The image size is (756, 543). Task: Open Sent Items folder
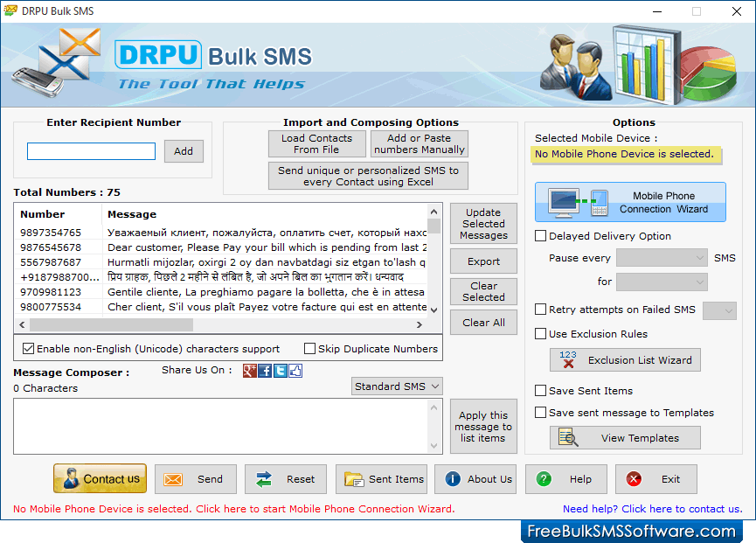tap(385, 479)
